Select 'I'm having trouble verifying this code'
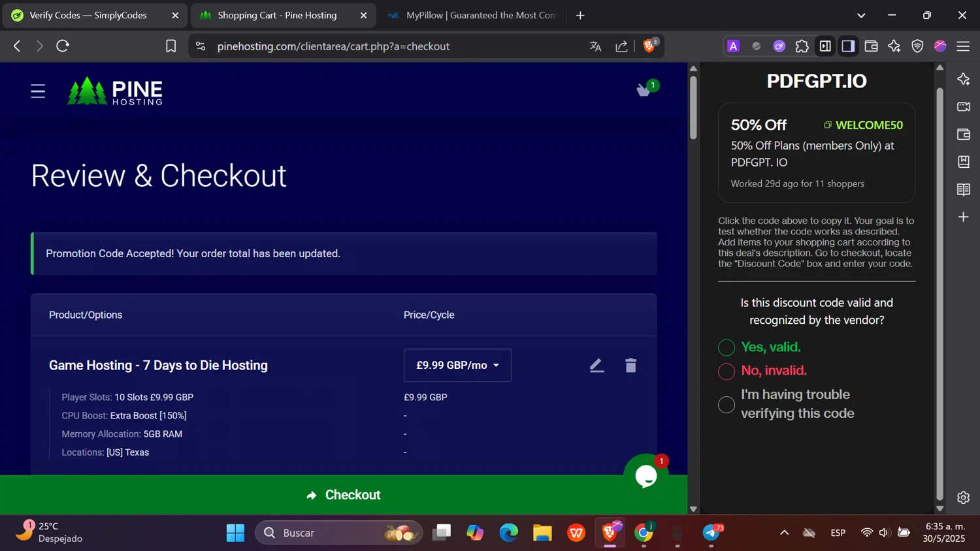Screen dimensions: 980x551 (727, 404)
